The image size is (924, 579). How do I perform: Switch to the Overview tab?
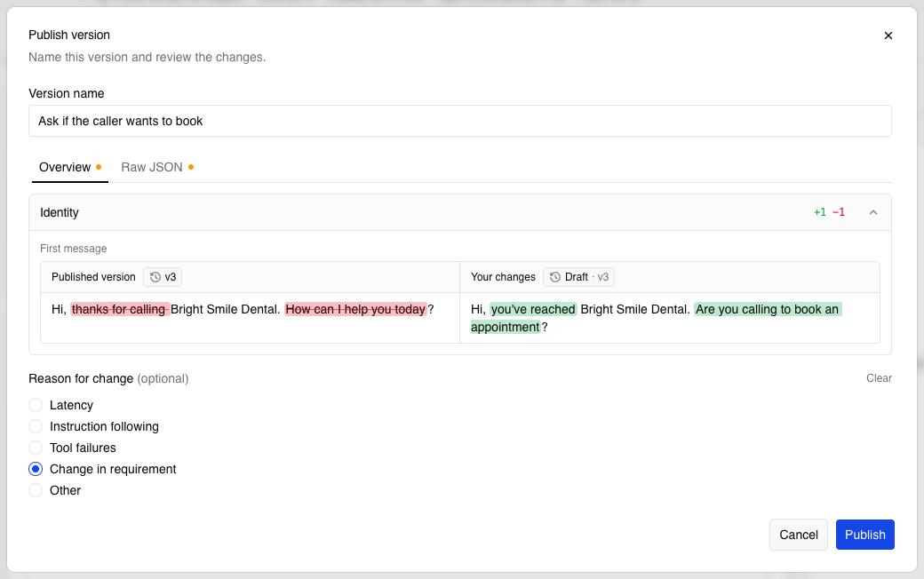69,167
